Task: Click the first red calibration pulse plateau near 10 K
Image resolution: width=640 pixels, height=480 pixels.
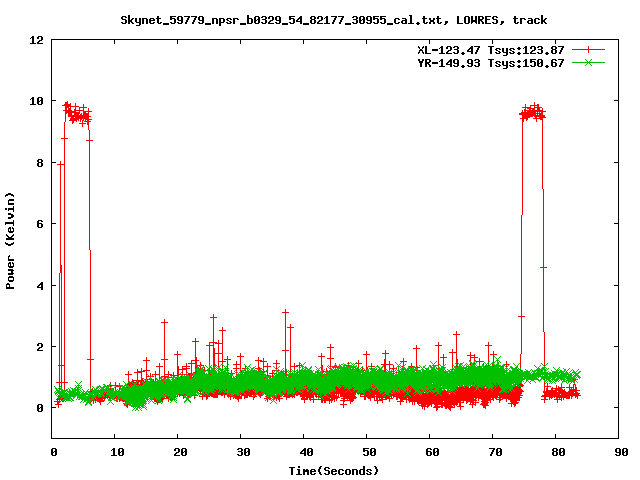Action: point(77,113)
